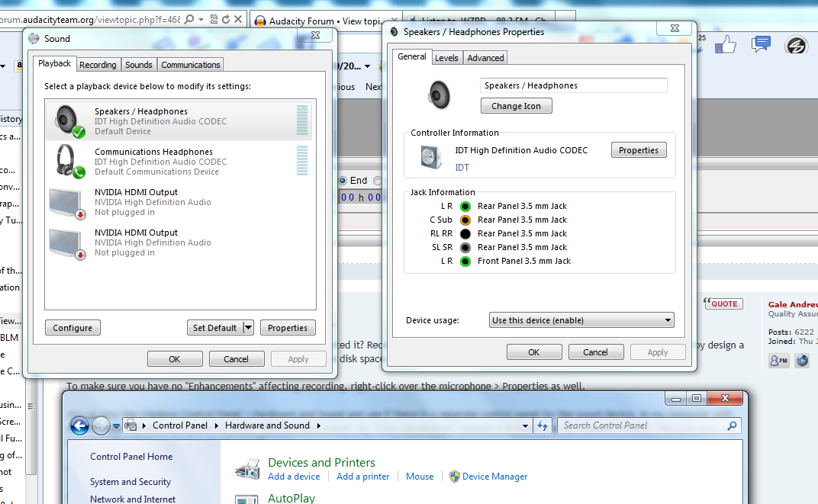The width and height of the screenshot is (818, 504).
Task: Switch to the Recording tab
Action: tap(98, 64)
